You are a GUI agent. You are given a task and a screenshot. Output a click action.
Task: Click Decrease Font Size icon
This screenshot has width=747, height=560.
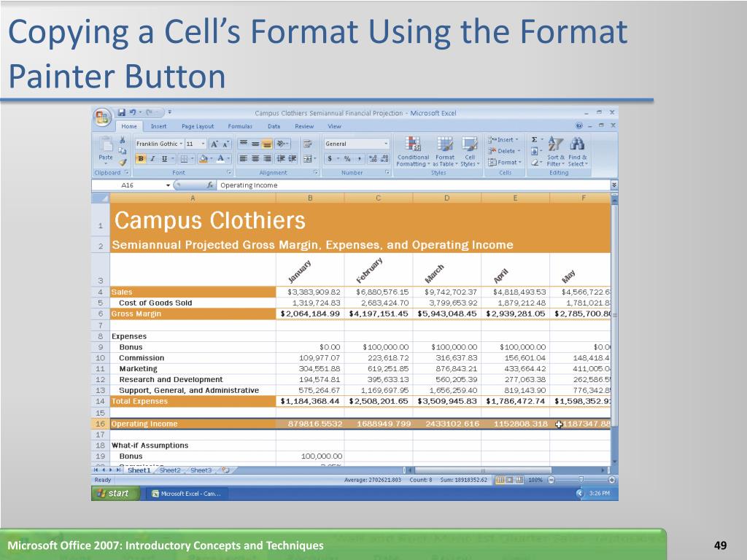(226, 144)
